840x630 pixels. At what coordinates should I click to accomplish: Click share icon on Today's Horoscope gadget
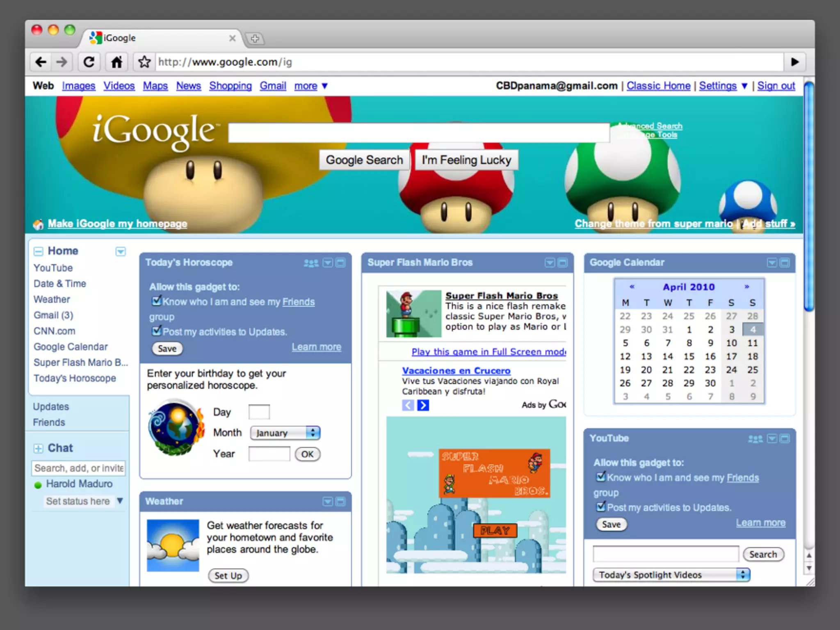pyautogui.click(x=311, y=263)
